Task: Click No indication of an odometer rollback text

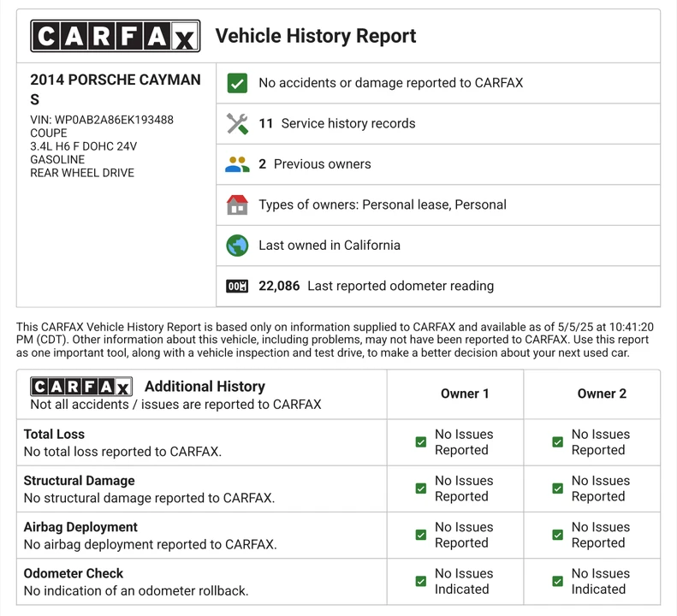Action: pyautogui.click(x=136, y=590)
